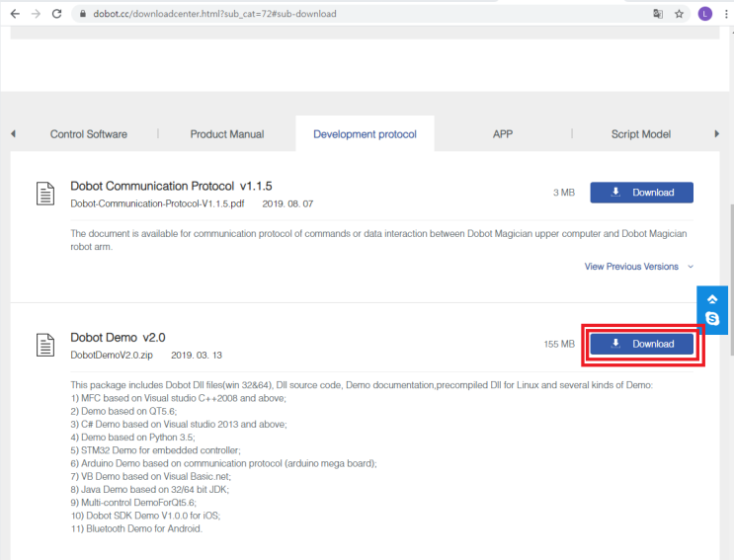This screenshot has height=560, width=734.
Task: Expand View Previous Versions
Action: [x=638, y=267]
